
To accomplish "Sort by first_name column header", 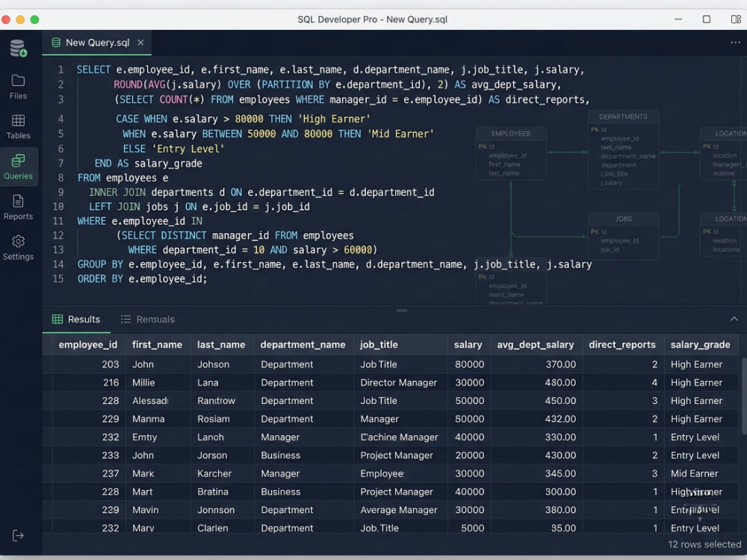I will pos(157,344).
